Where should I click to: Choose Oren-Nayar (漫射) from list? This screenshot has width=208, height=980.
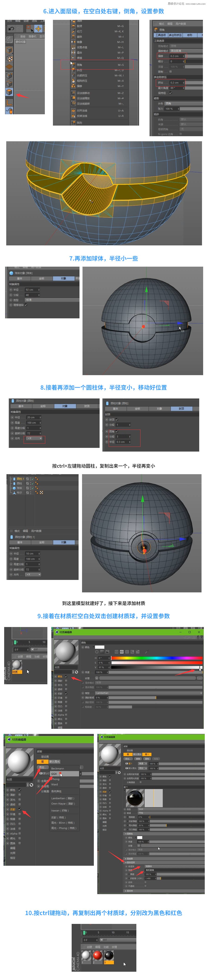65,803
